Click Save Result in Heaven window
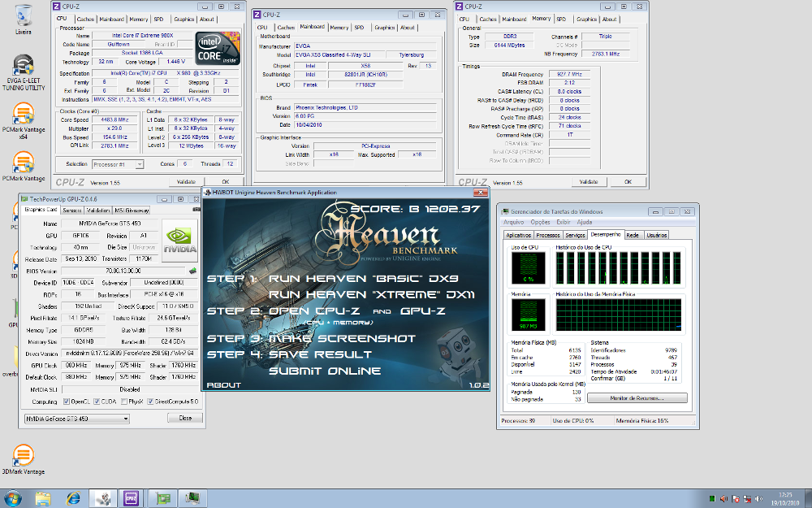 pyautogui.click(x=320, y=354)
